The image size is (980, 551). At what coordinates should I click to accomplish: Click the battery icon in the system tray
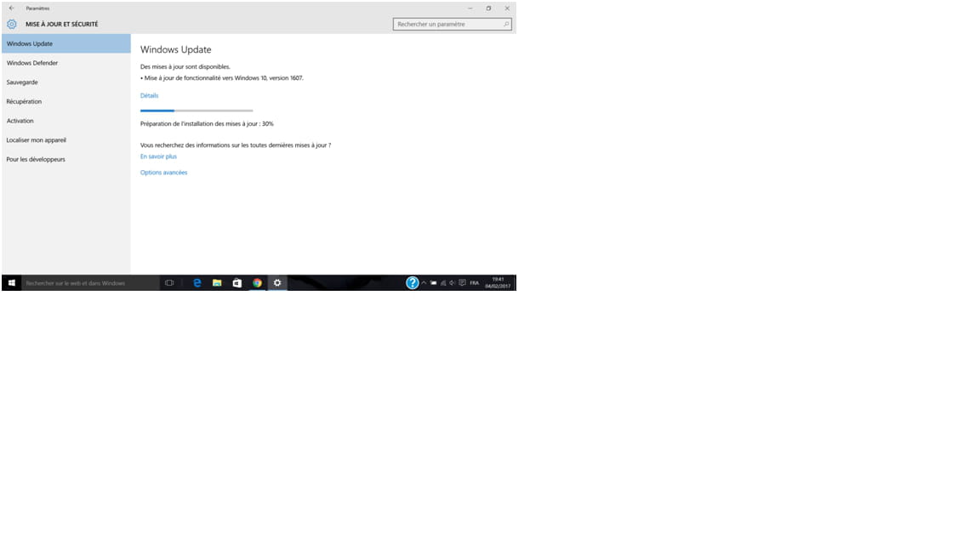(433, 283)
